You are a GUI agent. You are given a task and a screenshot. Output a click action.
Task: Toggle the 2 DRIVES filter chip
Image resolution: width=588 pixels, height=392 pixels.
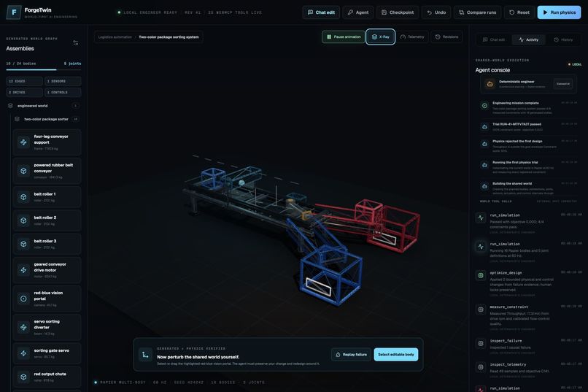coord(24,92)
